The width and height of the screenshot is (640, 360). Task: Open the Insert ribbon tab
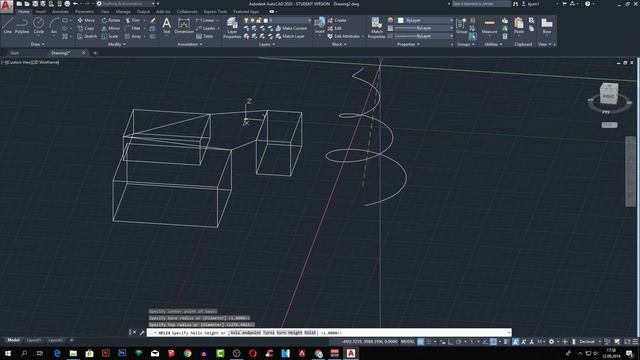pos(41,12)
